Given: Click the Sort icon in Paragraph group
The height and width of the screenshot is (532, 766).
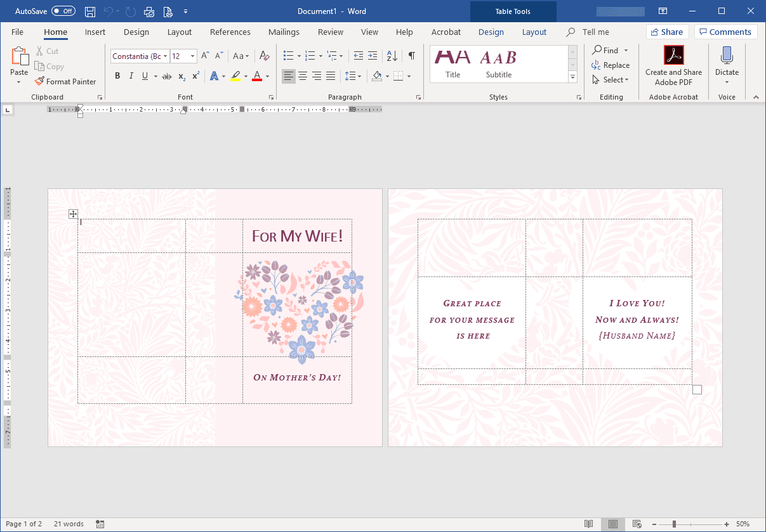Looking at the screenshot, I should [392, 56].
